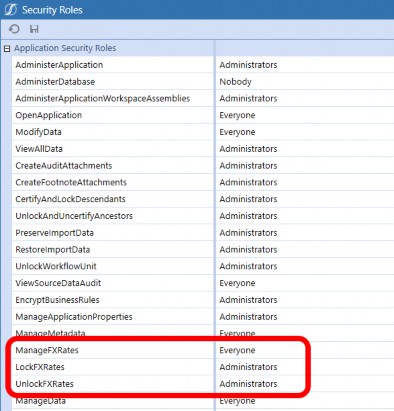The height and width of the screenshot is (411, 394).
Task: Select the EncryptBusinessRules role
Action: 57,300
